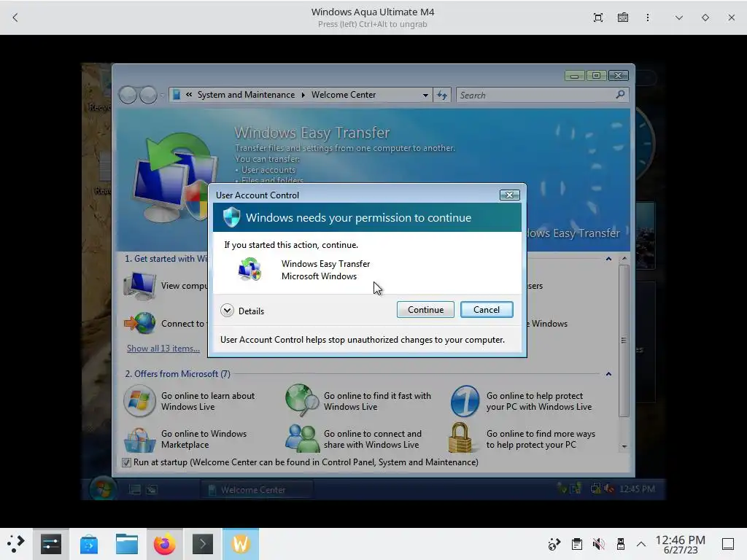Screen dimensions: 747x560
Task: Open host System Settings taskbar icon
Action: pyautogui.click(x=51, y=544)
